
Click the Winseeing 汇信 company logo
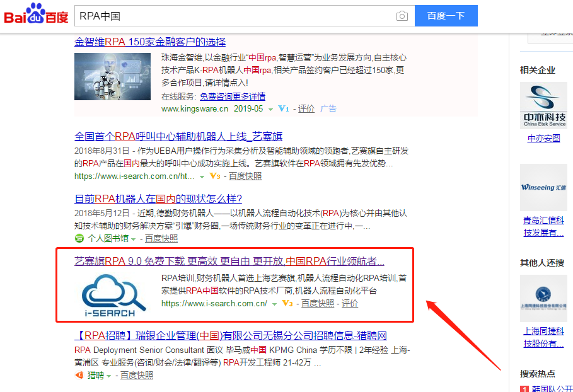coord(544,187)
